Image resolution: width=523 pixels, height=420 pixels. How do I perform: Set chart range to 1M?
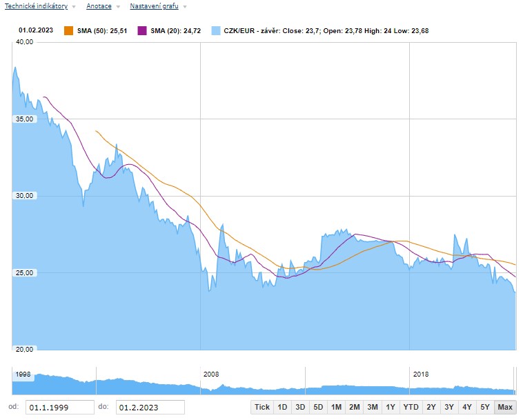[336, 407]
